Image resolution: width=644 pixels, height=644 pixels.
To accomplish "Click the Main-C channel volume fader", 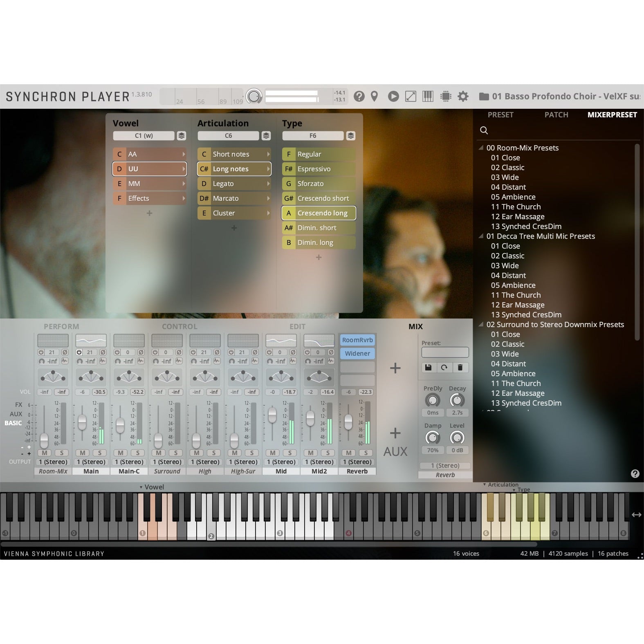I will click(x=120, y=425).
